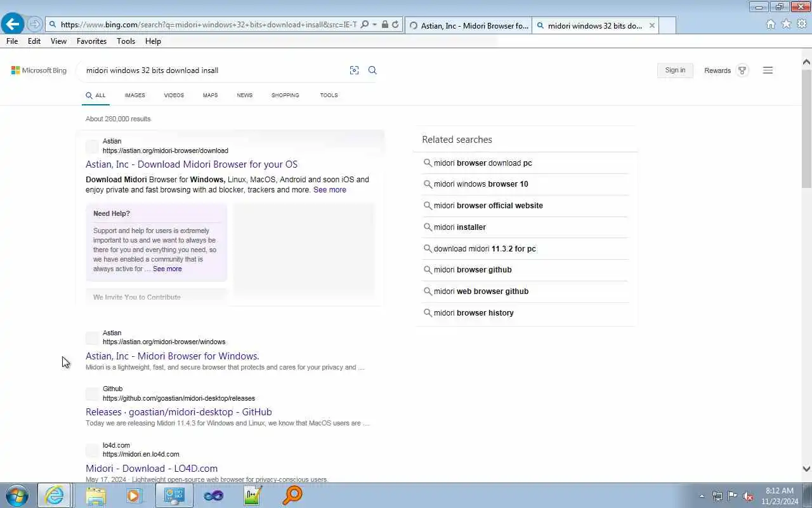Switch to MAPS results tab
This screenshot has height=508, width=812.
(x=210, y=95)
